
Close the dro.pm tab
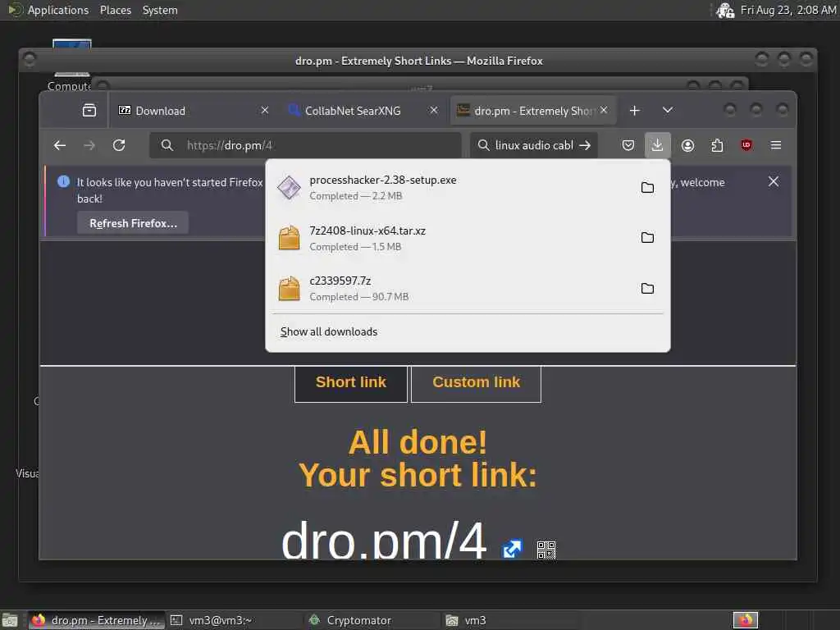(x=604, y=110)
